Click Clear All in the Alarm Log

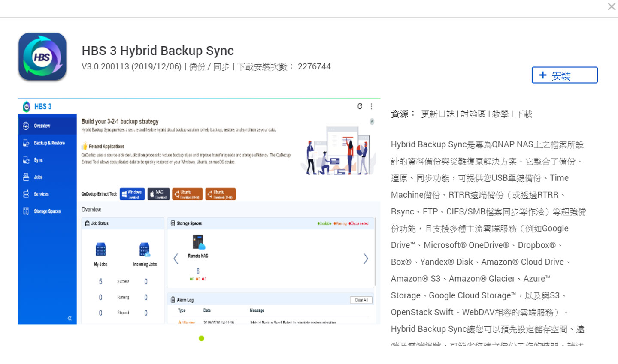(x=361, y=300)
